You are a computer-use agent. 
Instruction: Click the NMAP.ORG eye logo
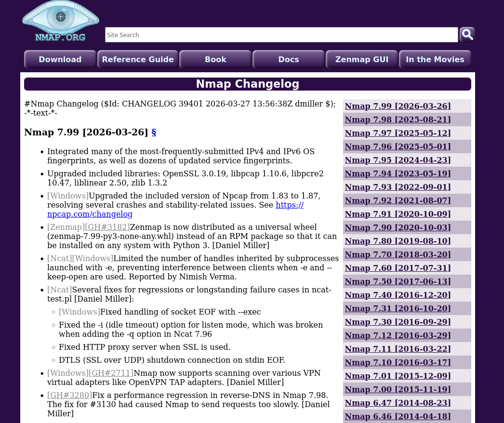pyautogui.click(x=60, y=21)
